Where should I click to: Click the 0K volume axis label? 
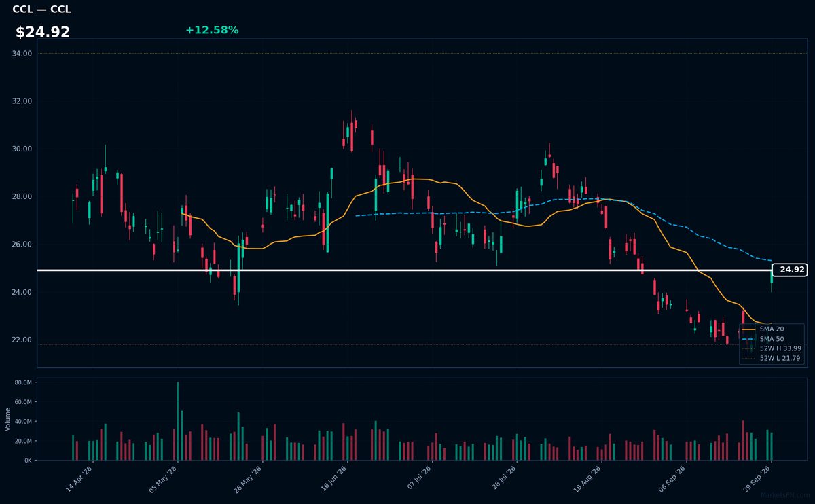pos(28,461)
